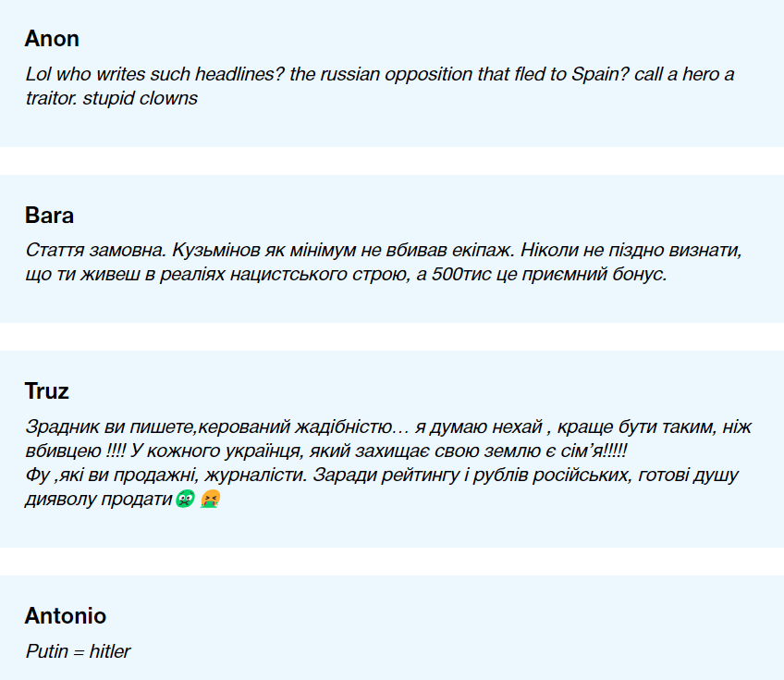Click the 'Putin = hitler' comment text
The height and width of the screenshot is (680, 784).
click(x=78, y=651)
